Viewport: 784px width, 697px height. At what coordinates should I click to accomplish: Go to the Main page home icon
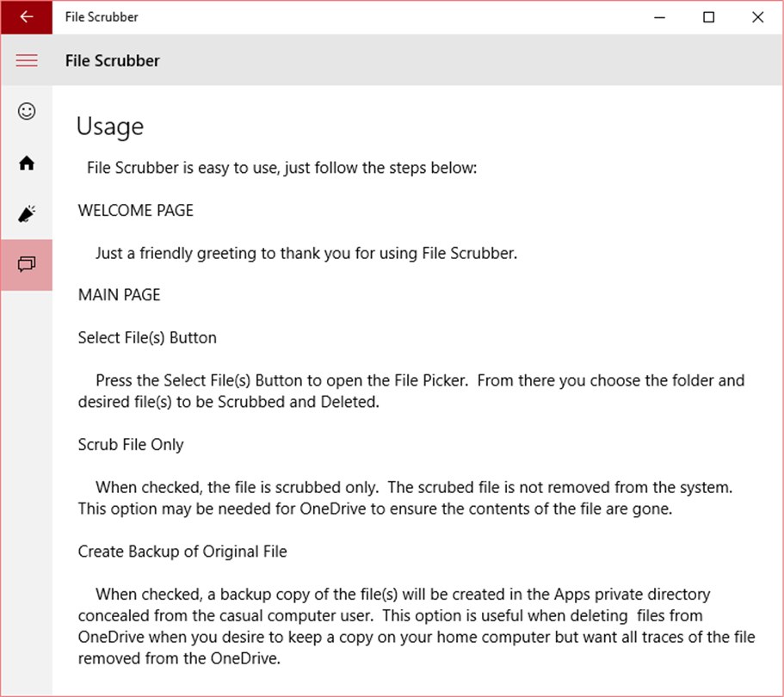point(27,163)
